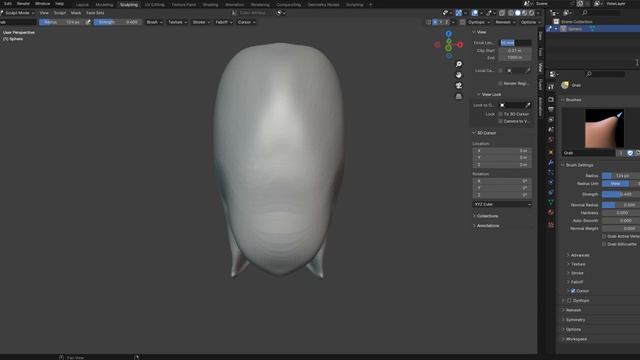The image size is (640, 360).
Task: Adjust Radius slider in Brush Settings
Action: 621,176
